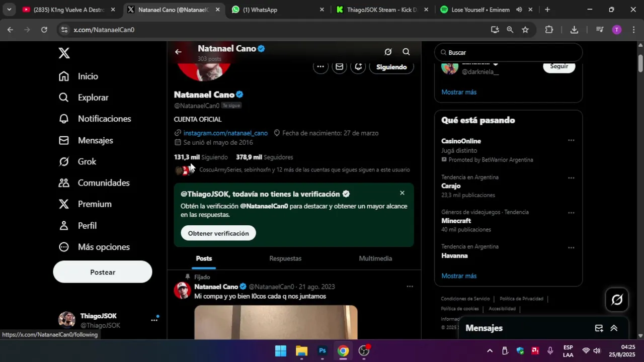The image size is (644, 362).
Task: Click the pinned post's image thumbnail
Action: [x=276, y=323]
